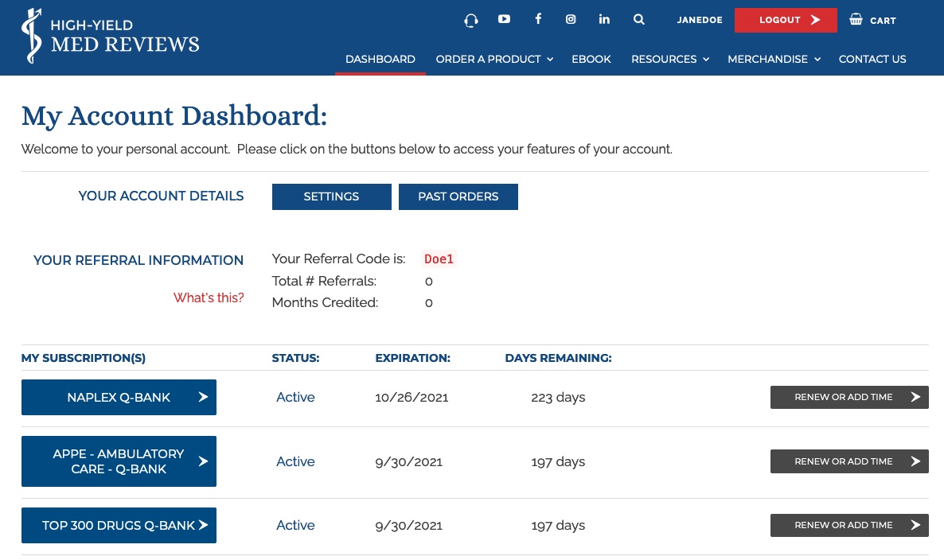Click the shopping basket cart icon
The image size is (944, 560).
pyautogui.click(x=856, y=19)
